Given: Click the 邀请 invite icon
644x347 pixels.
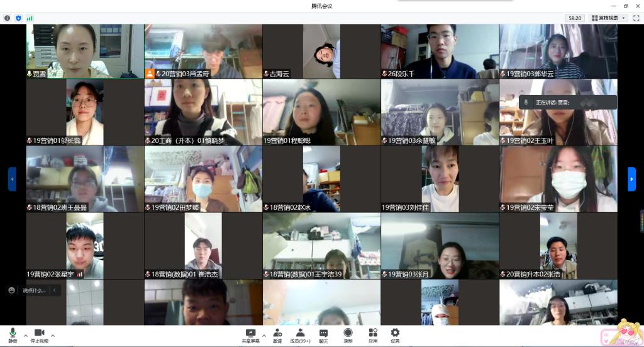Looking at the screenshot, I should (277, 334).
